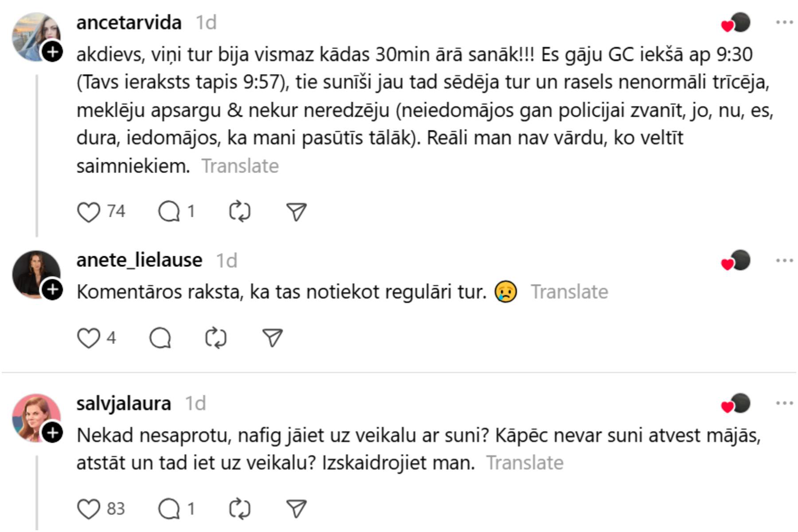Reply to anete_lielause's comment
Image resolution: width=798 pixels, height=532 pixels.
pos(160,338)
